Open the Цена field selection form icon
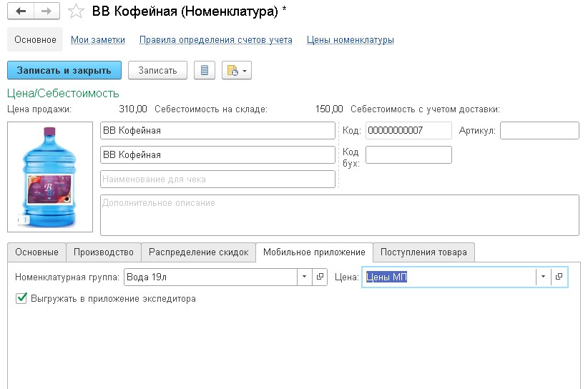 (x=559, y=277)
